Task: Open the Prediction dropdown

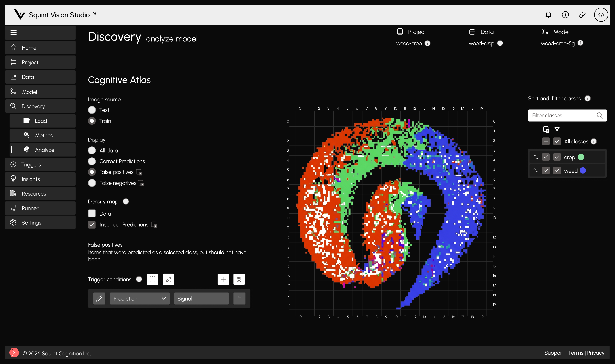Action: 140,298
